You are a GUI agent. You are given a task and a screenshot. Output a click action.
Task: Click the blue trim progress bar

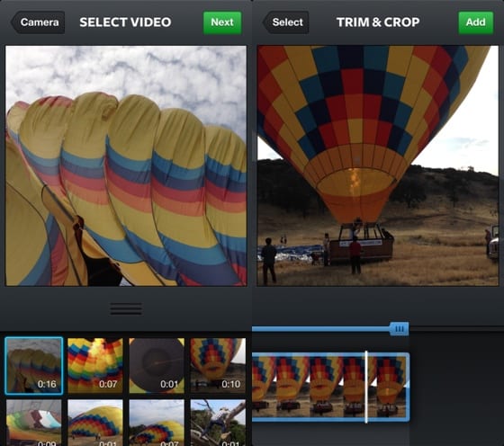320,329
